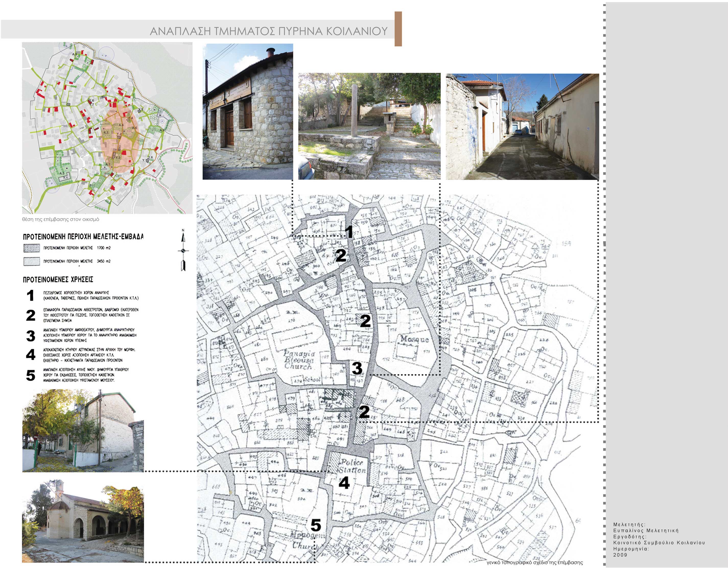Open the church with arched portico photo
728x569 pixels.
point(83,521)
